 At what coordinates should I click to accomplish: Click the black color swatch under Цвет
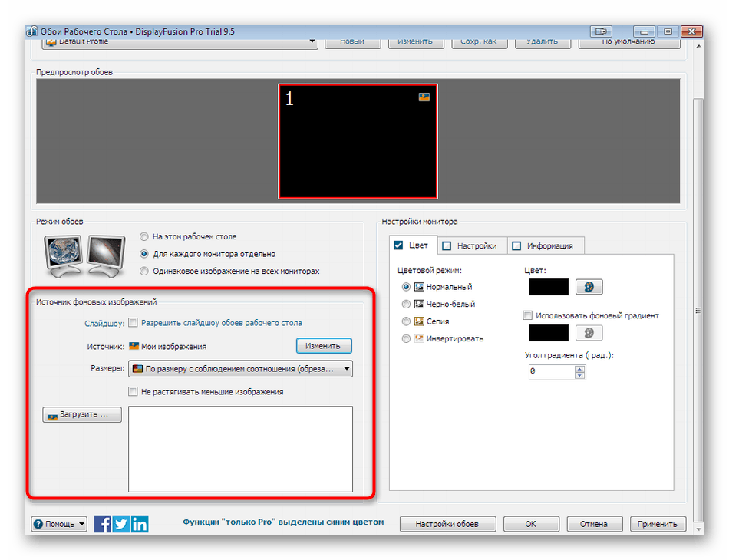coord(547,286)
